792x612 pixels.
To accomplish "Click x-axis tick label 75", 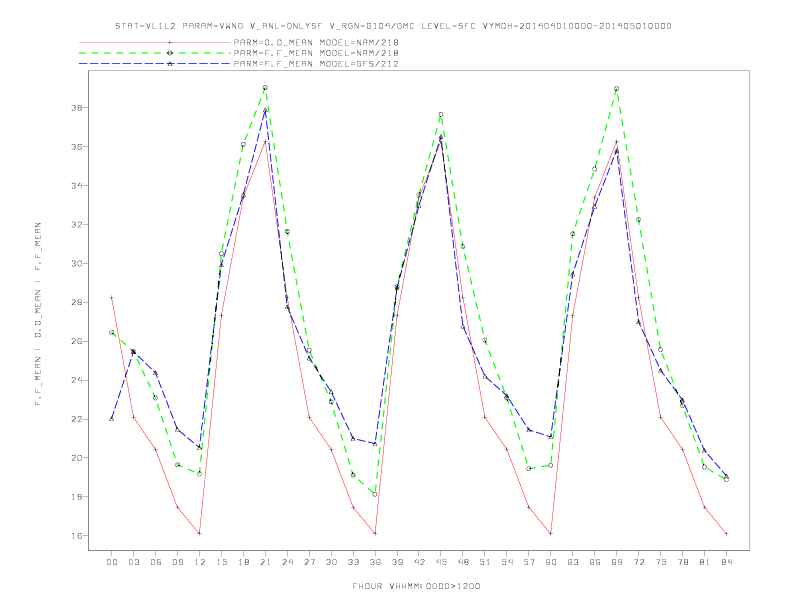I will click(x=661, y=562).
